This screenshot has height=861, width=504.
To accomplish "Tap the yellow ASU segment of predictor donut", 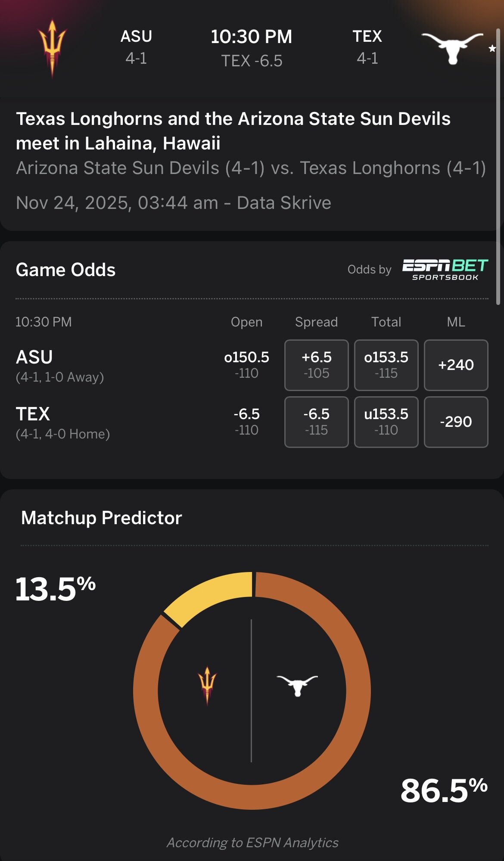I will pos(210,594).
